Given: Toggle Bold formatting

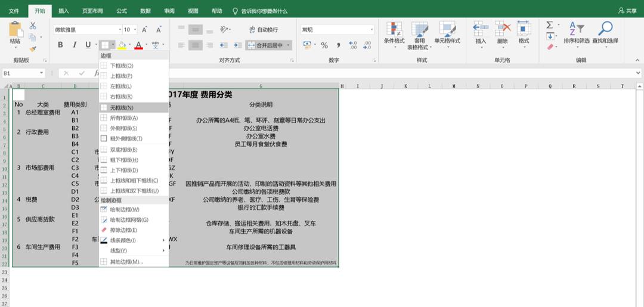Looking at the screenshot, I should pos(60,45).
